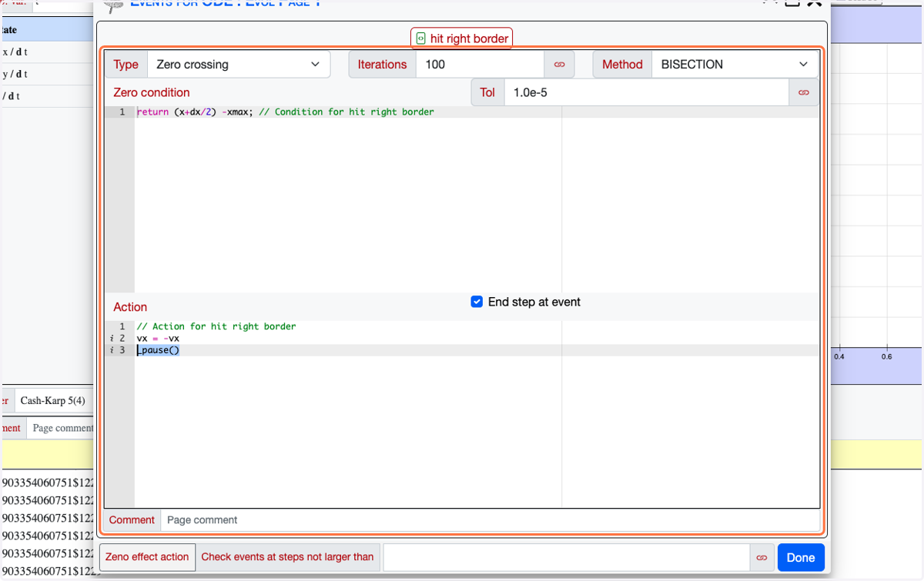Click the 'Method' label
This screenshot has height=581, width=924.
click(622, 65)
